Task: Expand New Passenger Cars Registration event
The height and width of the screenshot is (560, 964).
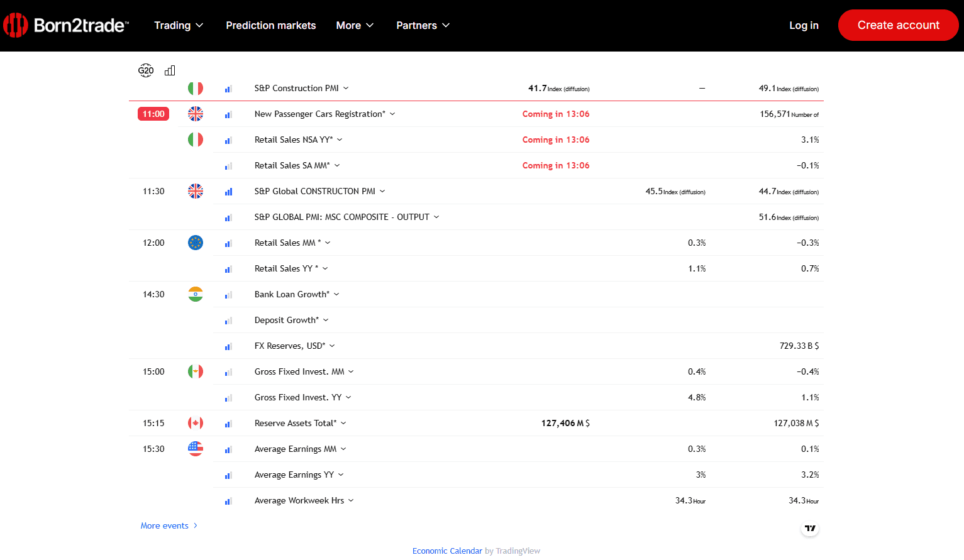Action: pyautogui.click(x=392, y=114)
